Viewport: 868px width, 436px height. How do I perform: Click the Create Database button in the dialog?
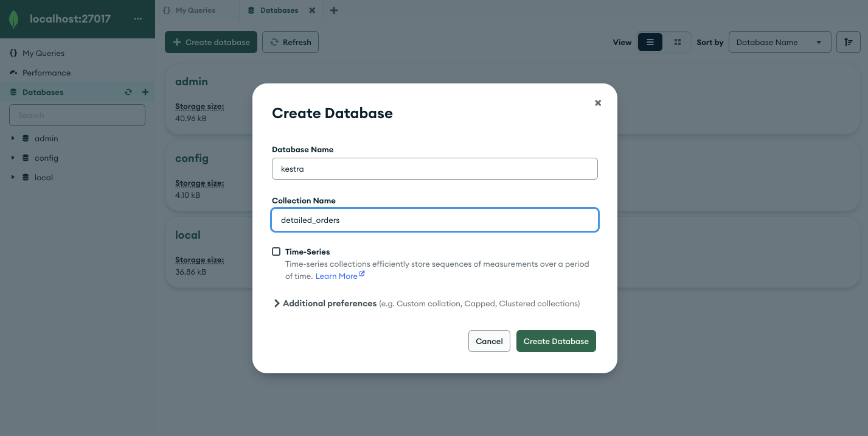point(555,341)
